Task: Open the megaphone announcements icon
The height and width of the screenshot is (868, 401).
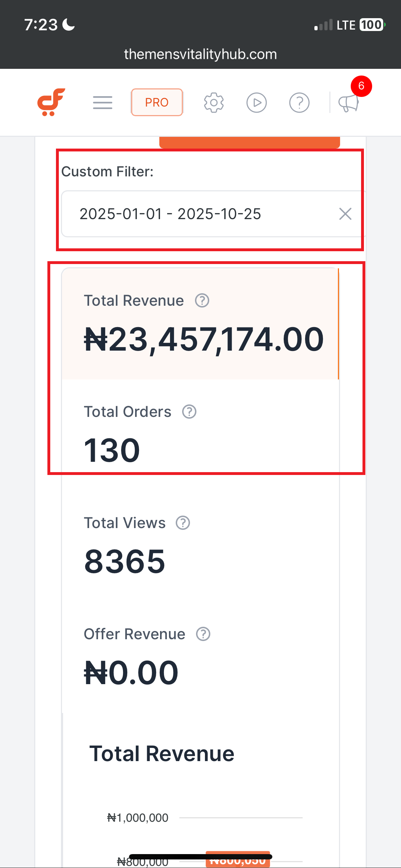Action: [348, 103]
